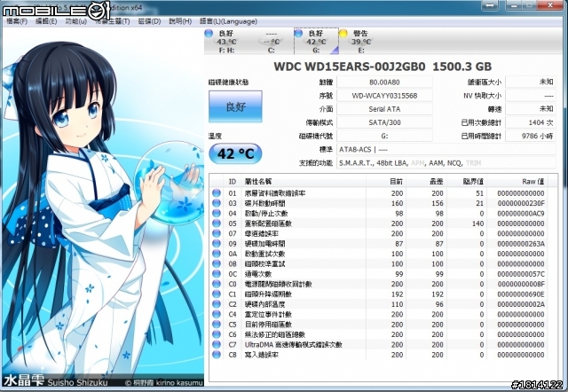This screenshot has height=392, width=568.
Task: Click the serial number field WD-WCAYY0315568
Action: click(x=384, y=96)
